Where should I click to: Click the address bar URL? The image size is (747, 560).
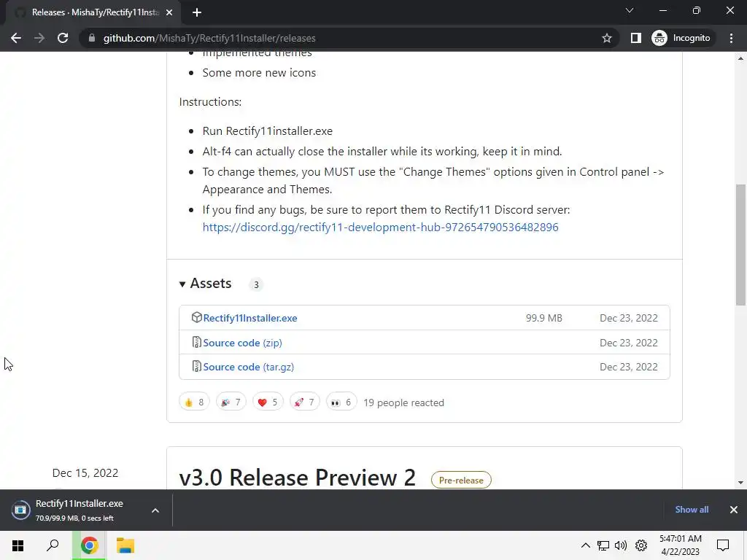[209, 38]
